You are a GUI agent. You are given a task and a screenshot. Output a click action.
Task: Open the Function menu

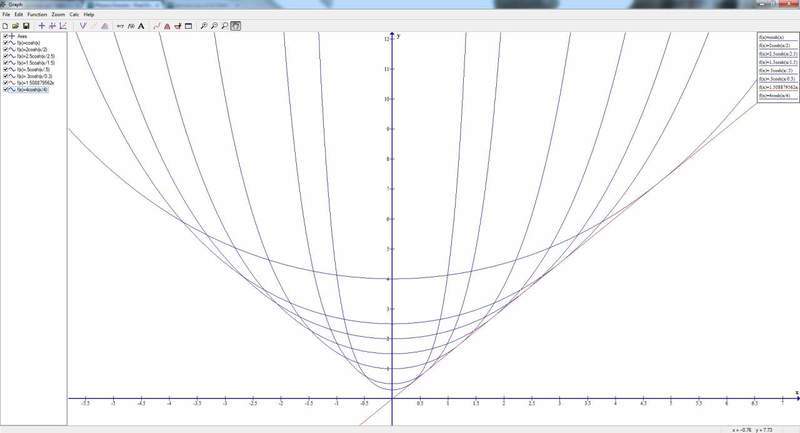click(x=37, y=15)
